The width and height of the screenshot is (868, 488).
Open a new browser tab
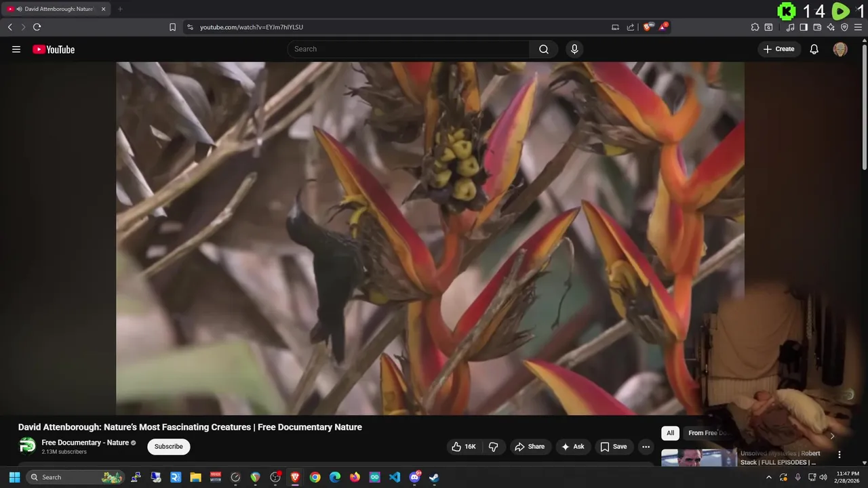click(120, 9)
